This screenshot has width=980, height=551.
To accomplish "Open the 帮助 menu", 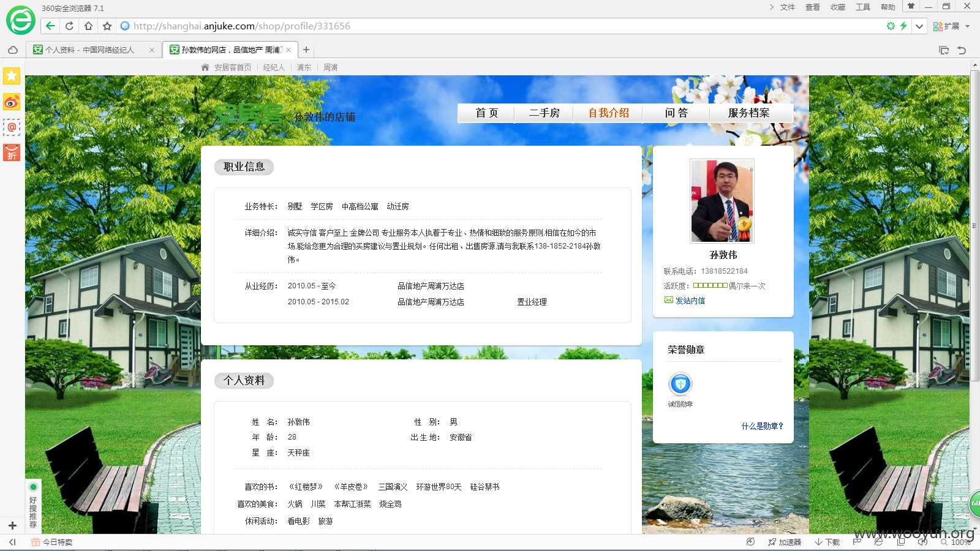I will click(888, 7).
